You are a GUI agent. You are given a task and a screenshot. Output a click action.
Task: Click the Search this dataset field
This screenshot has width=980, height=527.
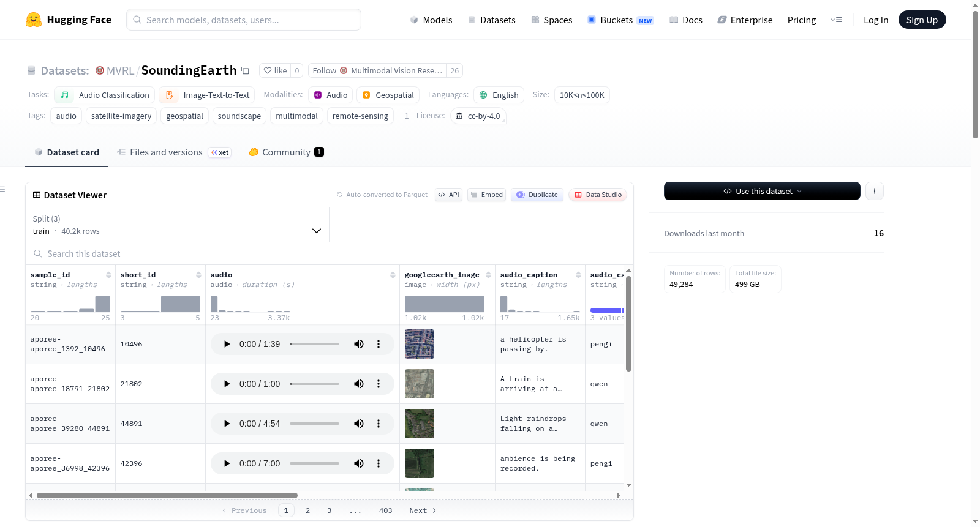[x=330, y=253]
